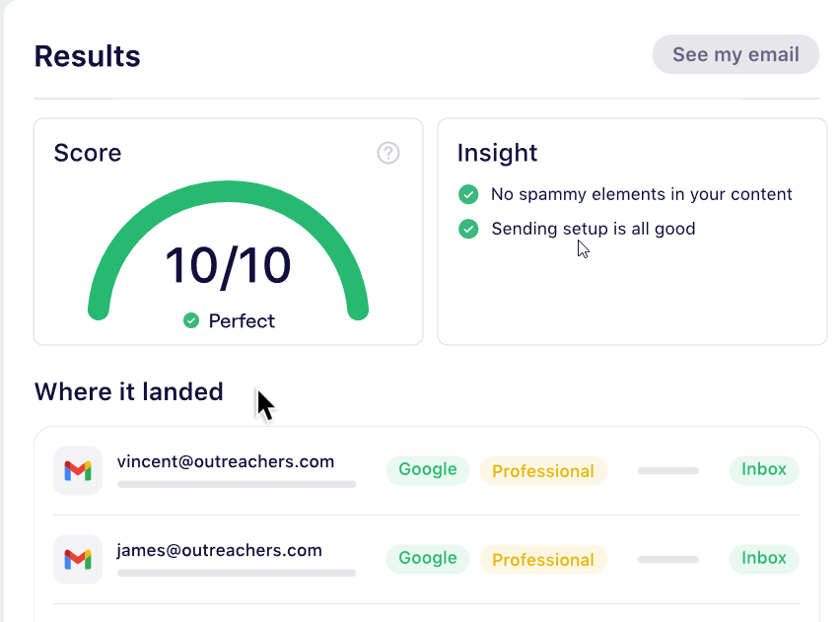Click the Score help question mark icon
The height and width of the screenshot is (622, 840).
click(388, 153)
